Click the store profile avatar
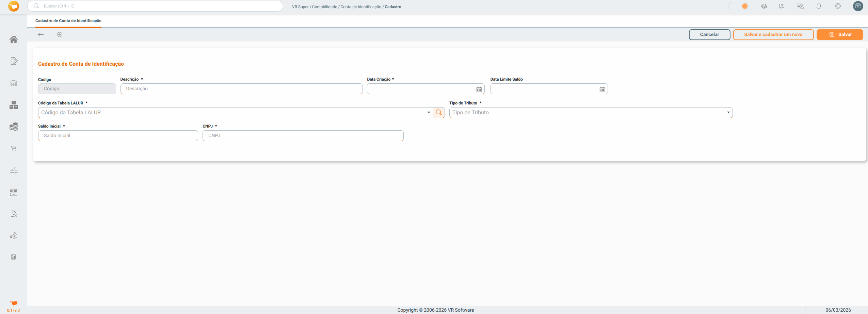 [x=858, y=6]
